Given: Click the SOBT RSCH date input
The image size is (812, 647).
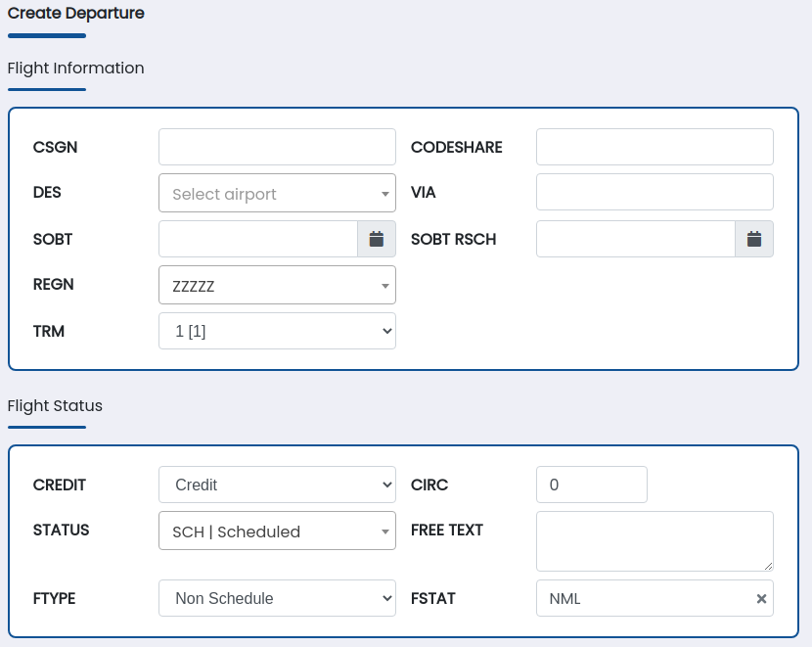Looking at the screenshot, I should click(x=636, y=239).
